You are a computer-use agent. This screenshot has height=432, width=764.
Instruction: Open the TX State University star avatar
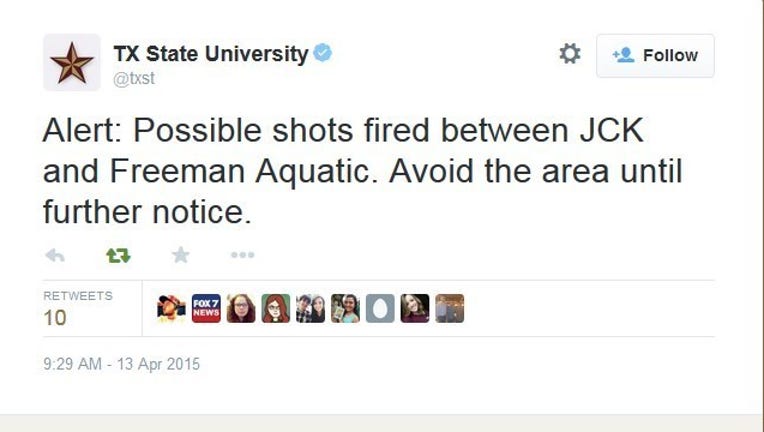click(72, 62)
